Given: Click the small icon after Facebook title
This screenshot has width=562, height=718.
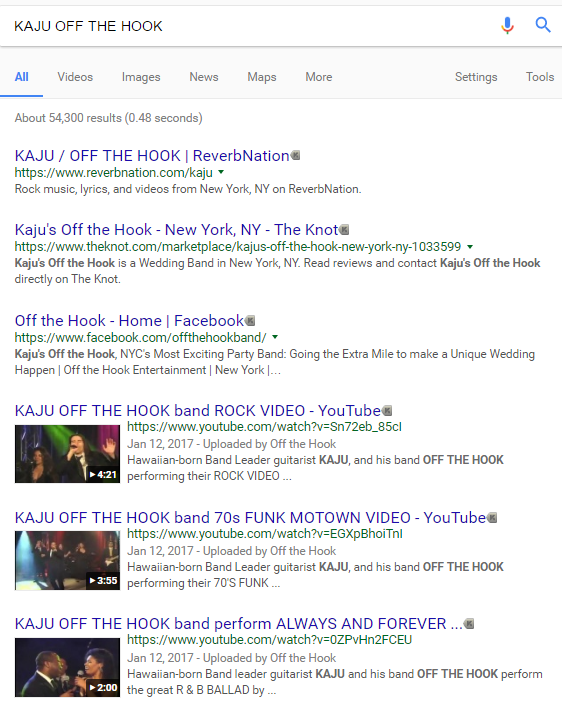Looking at the screenshot, I should coord(251,321).
